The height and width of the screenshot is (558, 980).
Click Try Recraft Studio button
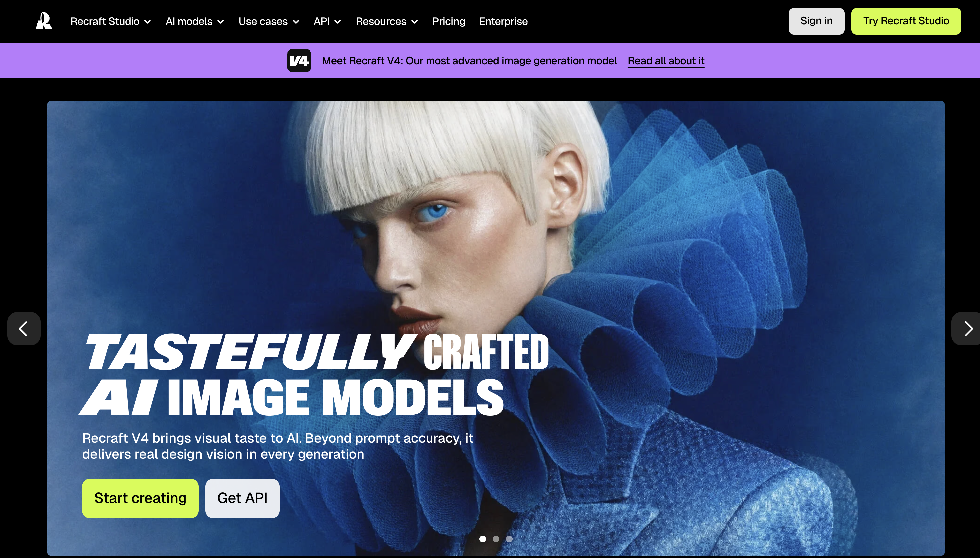[x=906, y=21]
